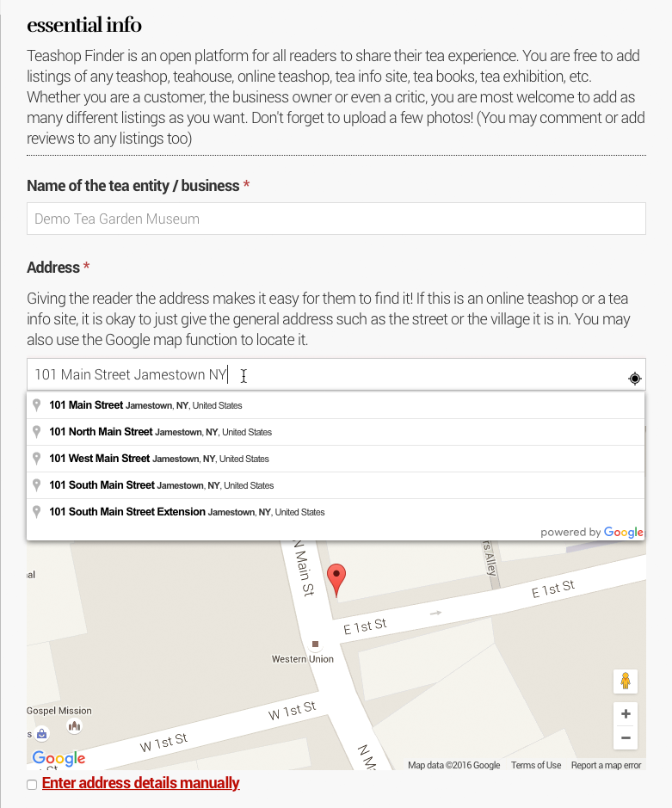The height and width of the screenshot is (808, 672).
Task: Open Street View with the Pegman icon
Action: (626, 681)
